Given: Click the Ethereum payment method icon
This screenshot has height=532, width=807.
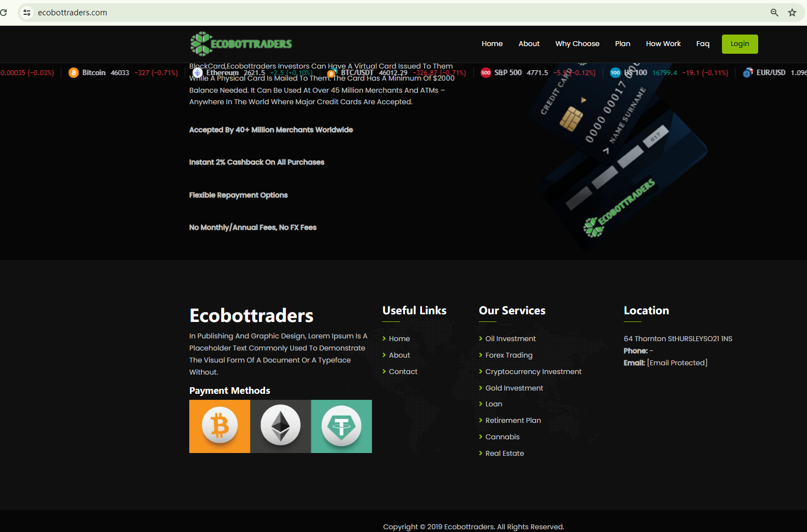Looking at the screenshot, I should tap(280, 426).
